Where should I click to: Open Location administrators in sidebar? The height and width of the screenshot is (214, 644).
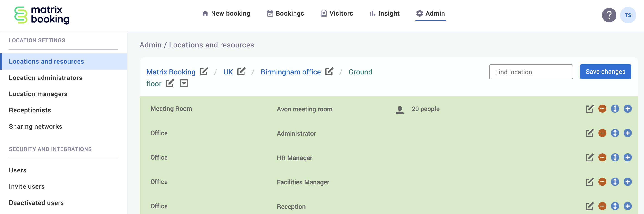tap(45, 78)
